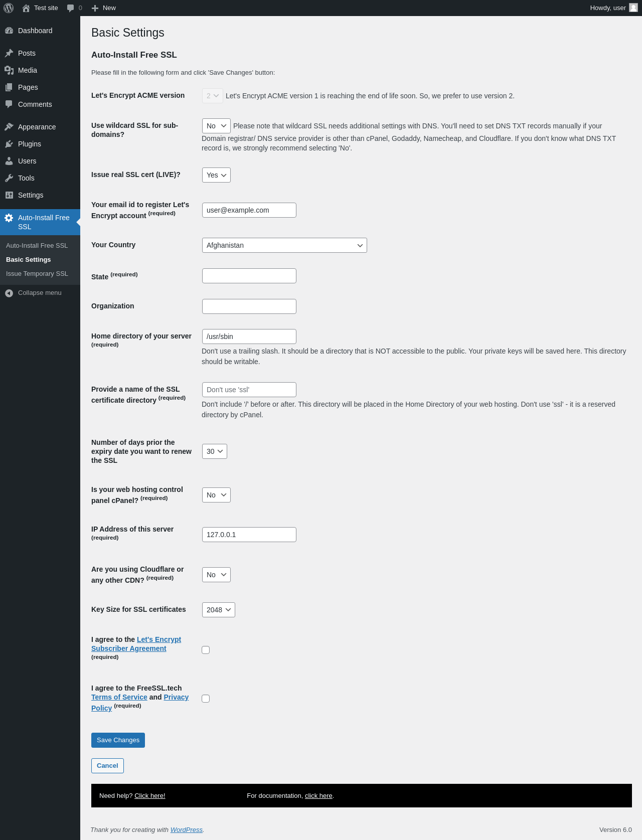Click the Media library icon

click(x=9, y=70)
